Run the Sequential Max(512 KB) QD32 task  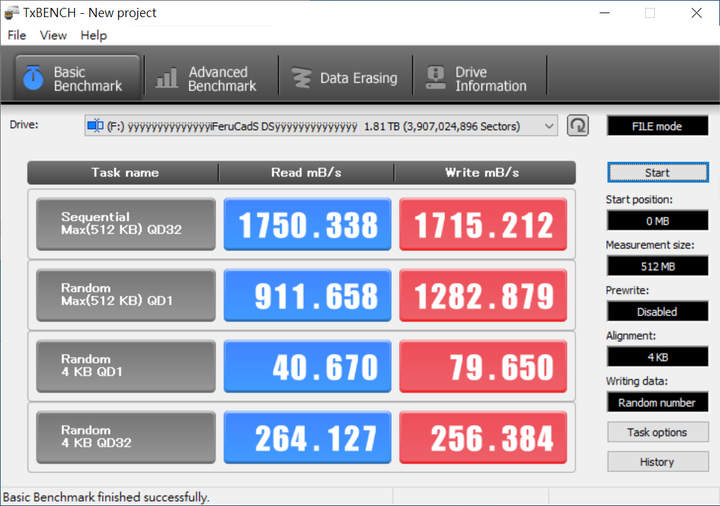tap(126, 224)
